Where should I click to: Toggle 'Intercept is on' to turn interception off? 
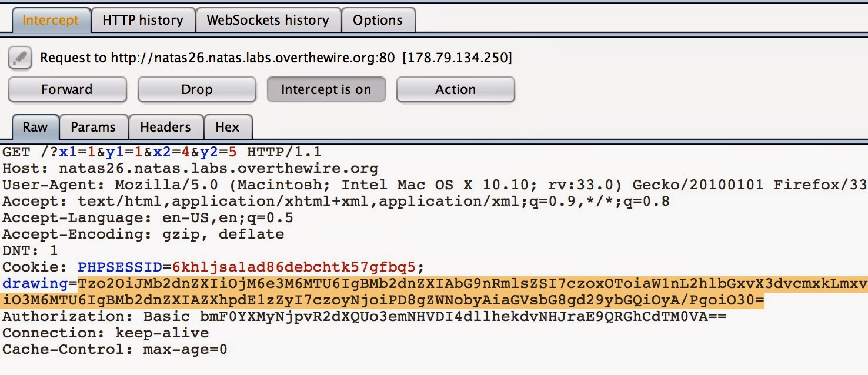point(326,89)
